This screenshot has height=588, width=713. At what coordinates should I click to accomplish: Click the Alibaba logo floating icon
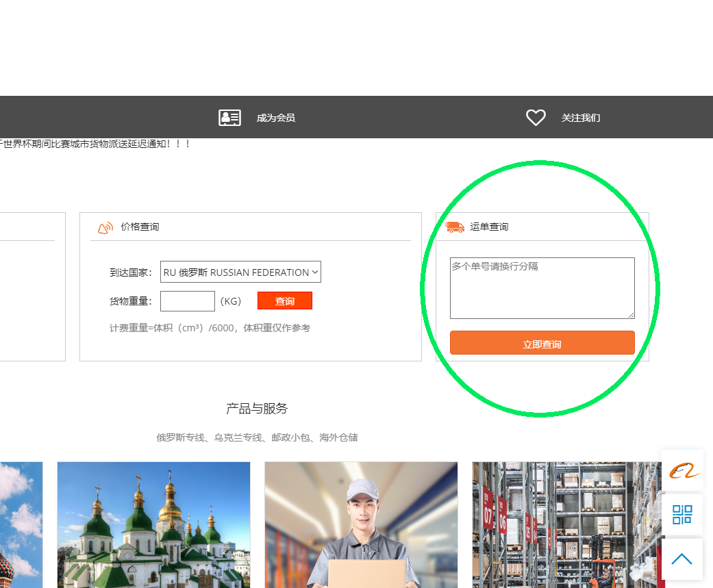(x=683, y=471)
